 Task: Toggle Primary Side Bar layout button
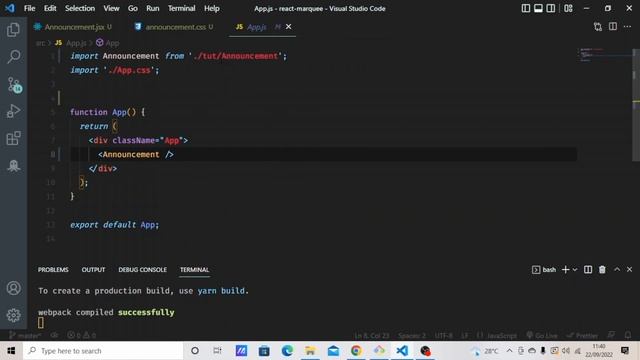(526, 8)
